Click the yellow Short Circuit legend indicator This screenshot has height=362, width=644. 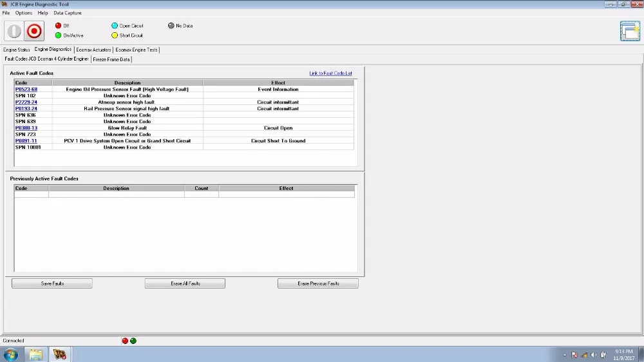115,35
